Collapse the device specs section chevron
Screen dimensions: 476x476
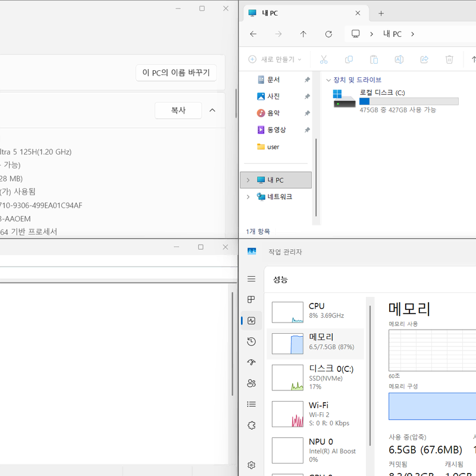212,110
